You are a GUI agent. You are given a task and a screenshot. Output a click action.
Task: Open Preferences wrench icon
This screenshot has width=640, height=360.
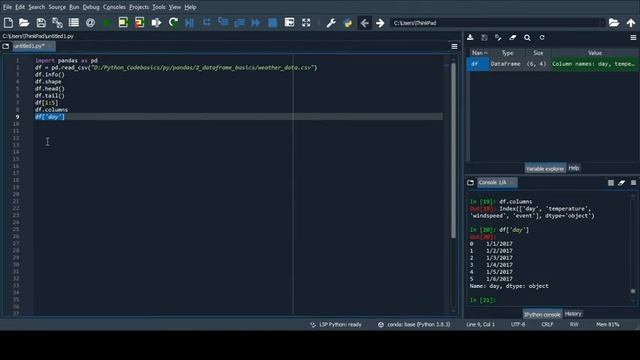[331, 23]
